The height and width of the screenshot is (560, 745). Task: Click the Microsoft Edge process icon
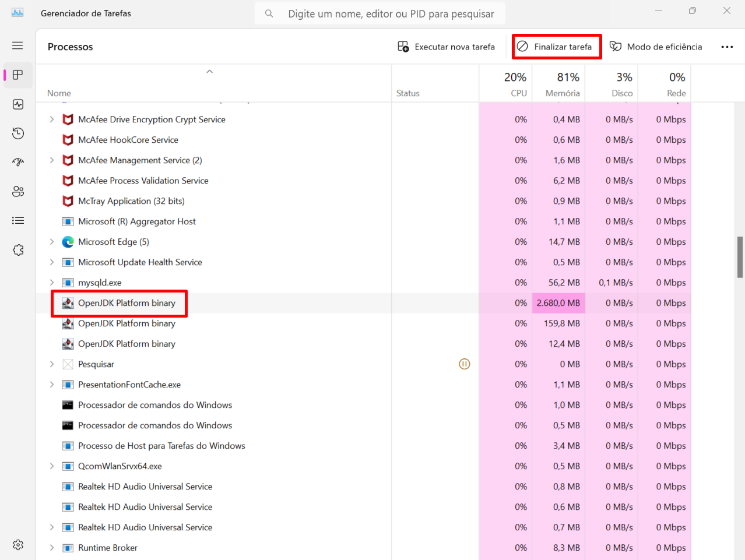(68, 242)
